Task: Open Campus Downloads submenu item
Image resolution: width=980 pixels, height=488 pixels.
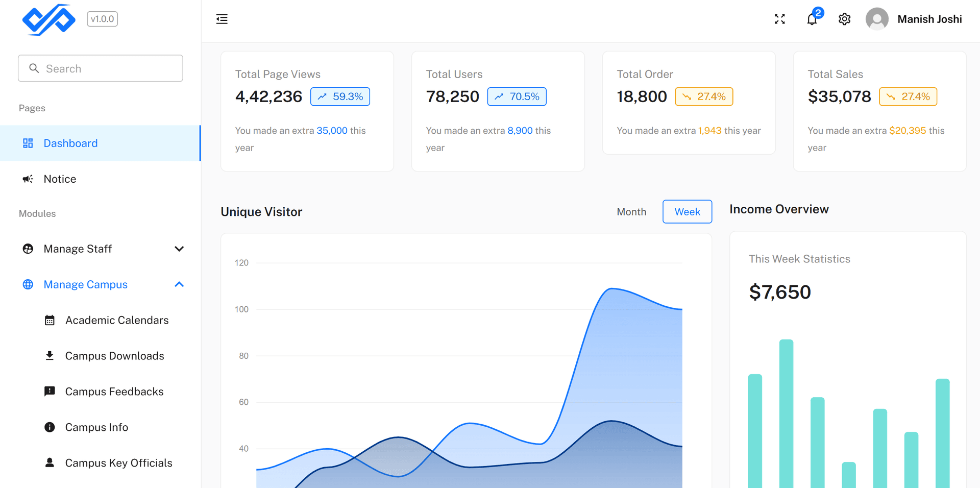Action: point(101,356)
